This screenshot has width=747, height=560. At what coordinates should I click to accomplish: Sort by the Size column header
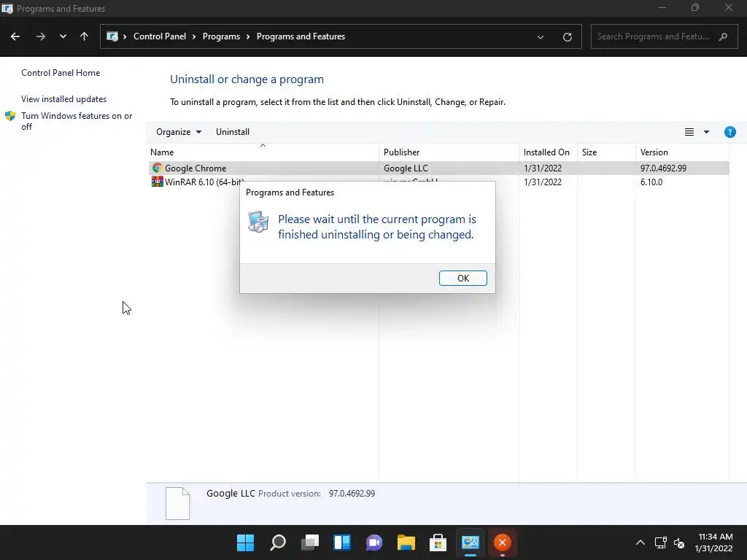pos(606,152)
